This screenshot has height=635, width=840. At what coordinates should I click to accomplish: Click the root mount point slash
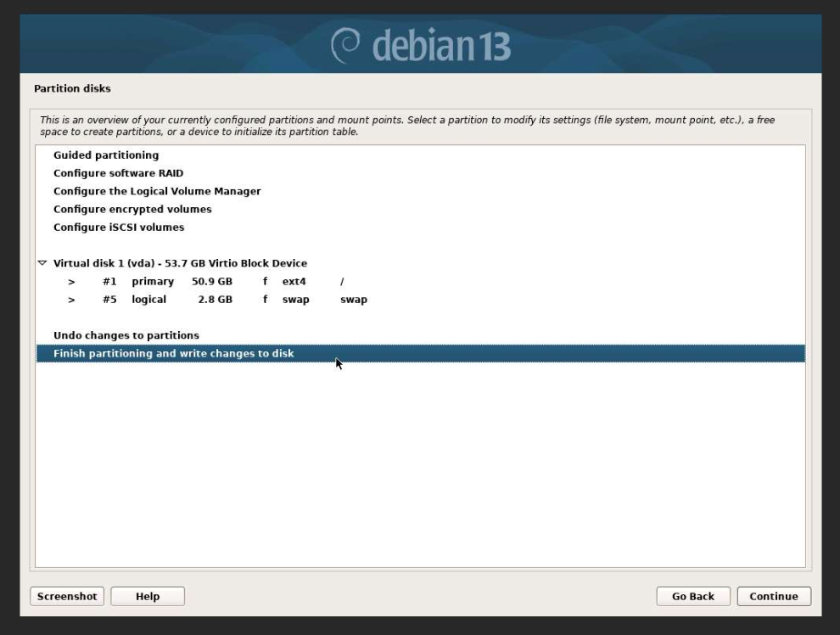[342, 281]
